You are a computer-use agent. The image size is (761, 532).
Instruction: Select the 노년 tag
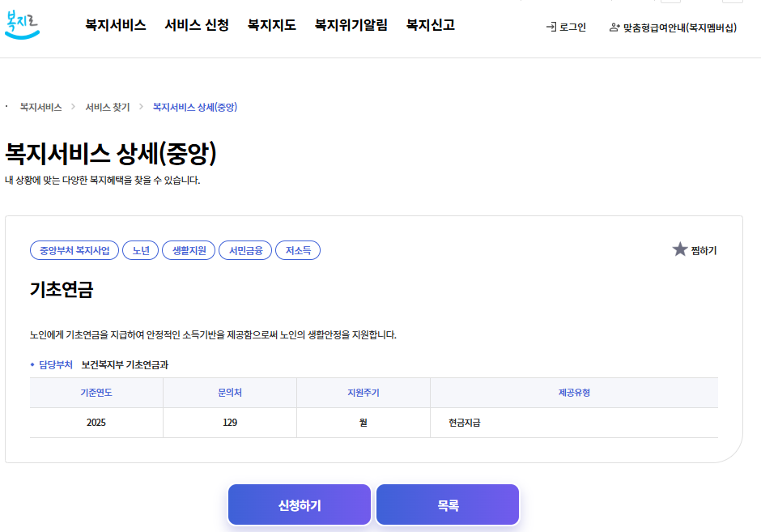tap(141, 250)
